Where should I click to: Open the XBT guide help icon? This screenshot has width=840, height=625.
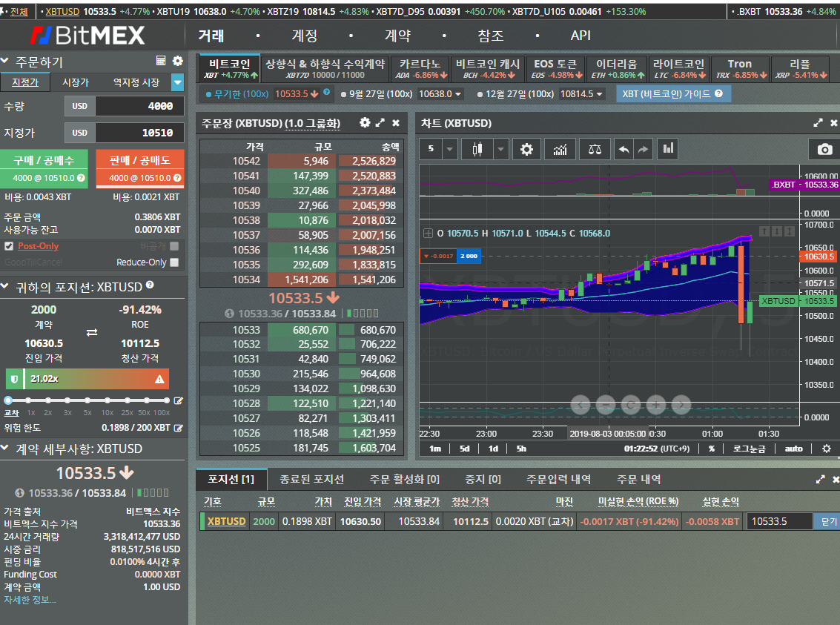point(719,93)
